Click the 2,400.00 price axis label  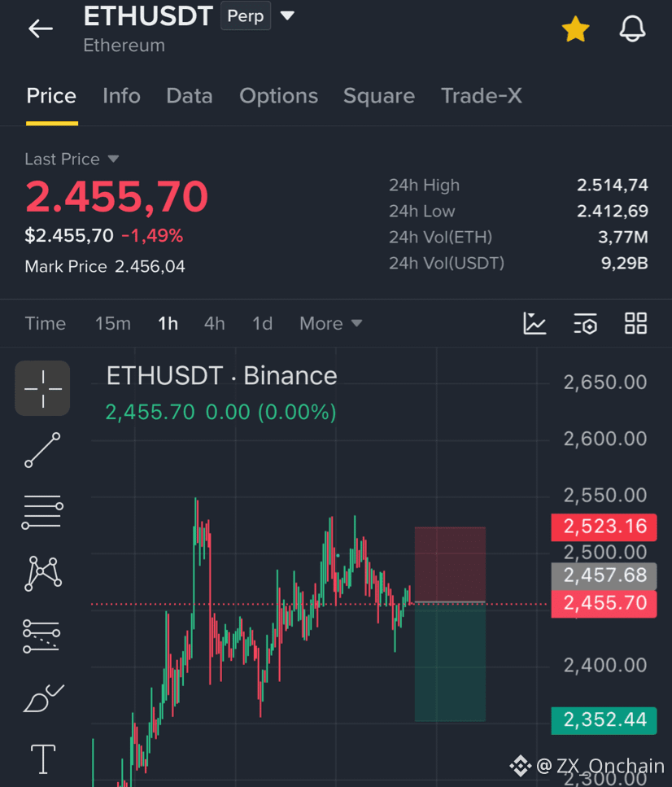(x=605, y=666)
